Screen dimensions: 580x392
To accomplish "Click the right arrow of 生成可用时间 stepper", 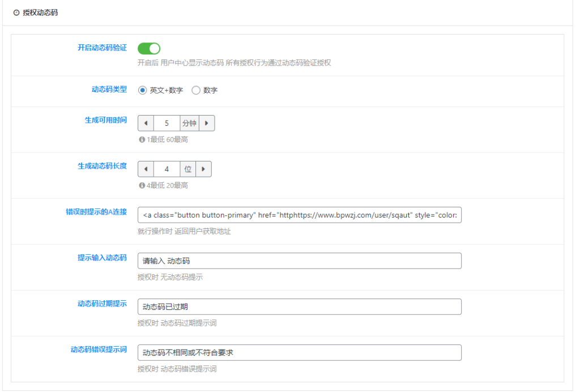I will tap(207, 123).
